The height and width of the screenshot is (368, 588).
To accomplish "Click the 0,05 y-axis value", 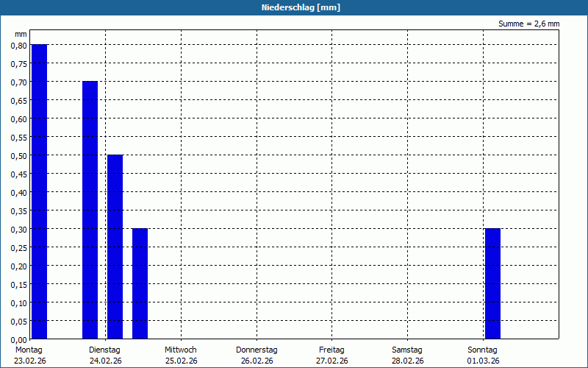I will tap(19, 322).
